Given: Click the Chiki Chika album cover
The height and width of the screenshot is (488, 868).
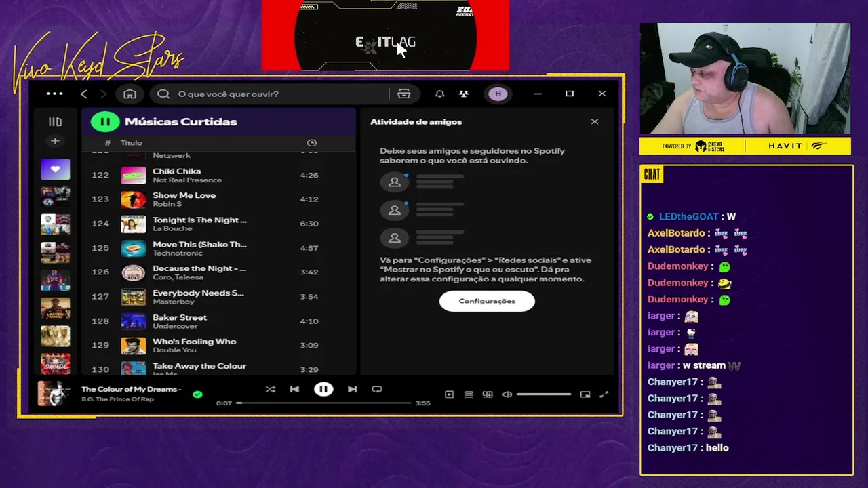Looking at the screenshot, I should [x=133, y=175].
